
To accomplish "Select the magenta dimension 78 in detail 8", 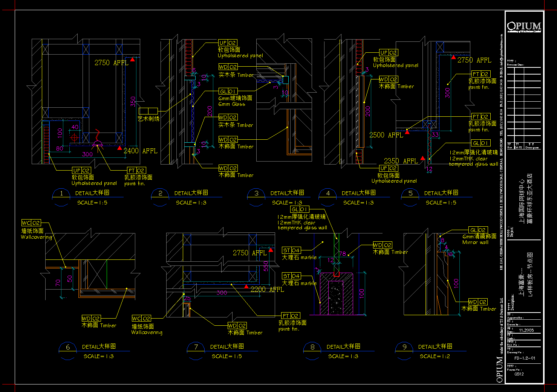I will coord(342,254).
